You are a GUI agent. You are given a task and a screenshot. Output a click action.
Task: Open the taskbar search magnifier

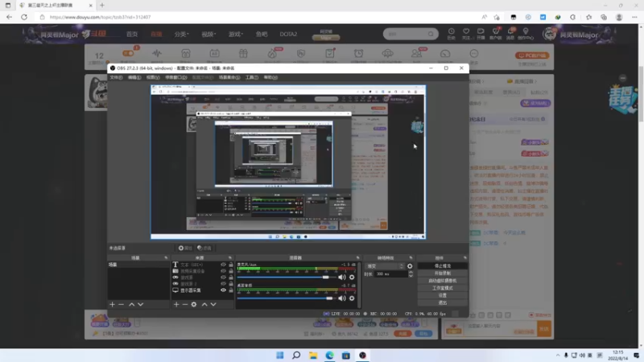point(296,356)
